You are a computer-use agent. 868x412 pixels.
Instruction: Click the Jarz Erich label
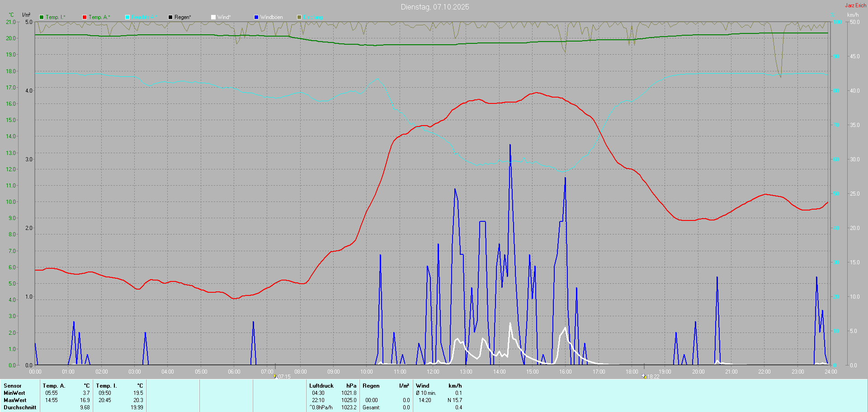855,5
